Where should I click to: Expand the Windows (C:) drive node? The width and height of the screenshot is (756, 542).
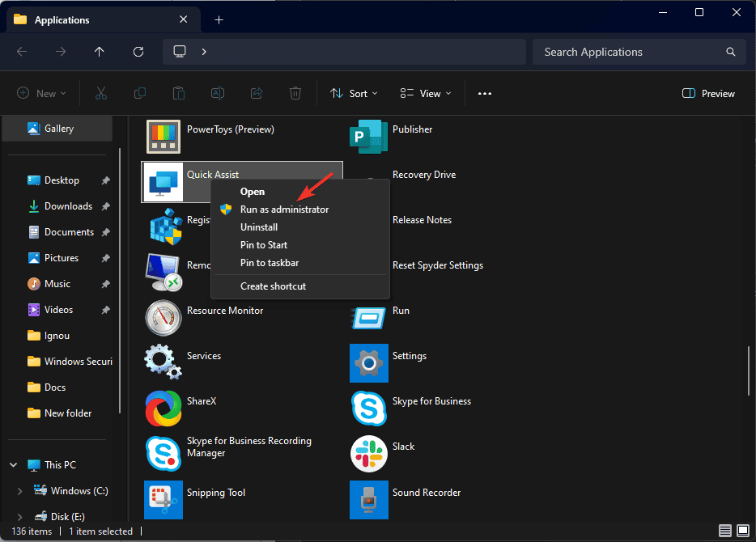(x=19, y=491)
